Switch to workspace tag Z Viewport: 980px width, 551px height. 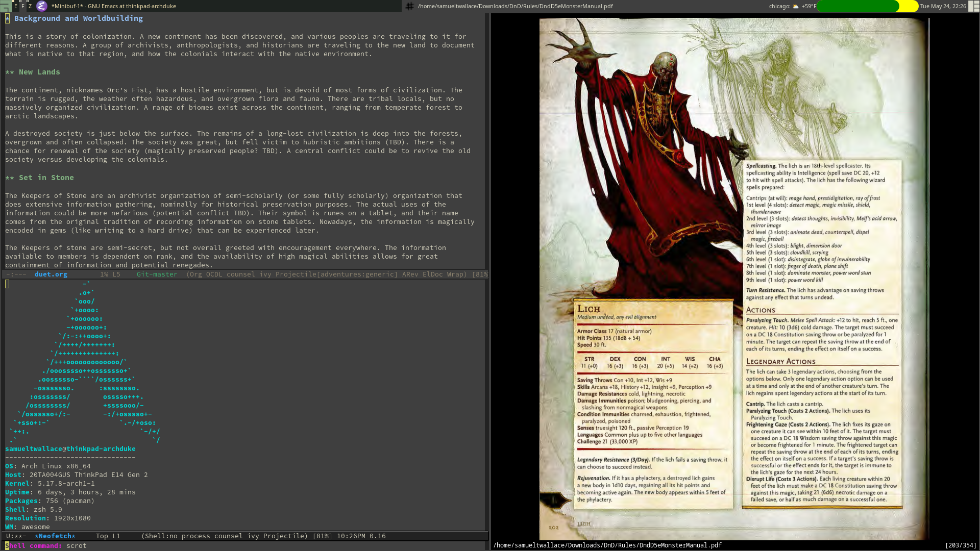30,6
